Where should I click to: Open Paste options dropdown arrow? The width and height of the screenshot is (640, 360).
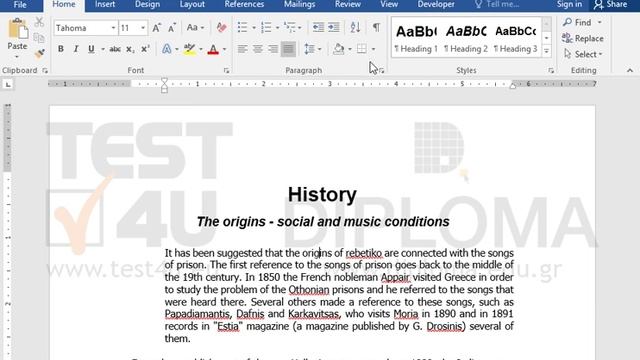tap(17, 56)
